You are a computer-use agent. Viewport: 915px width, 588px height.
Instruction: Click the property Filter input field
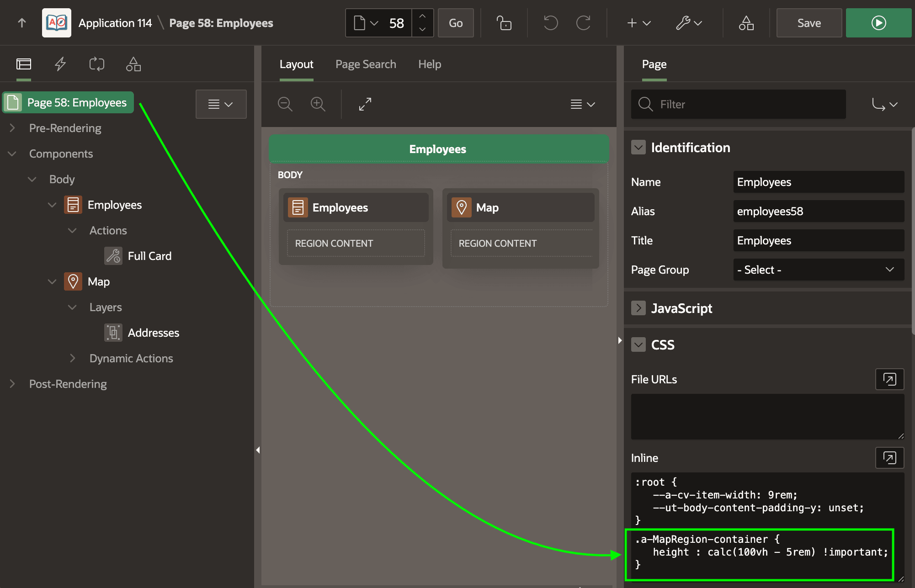pos(738,104)
